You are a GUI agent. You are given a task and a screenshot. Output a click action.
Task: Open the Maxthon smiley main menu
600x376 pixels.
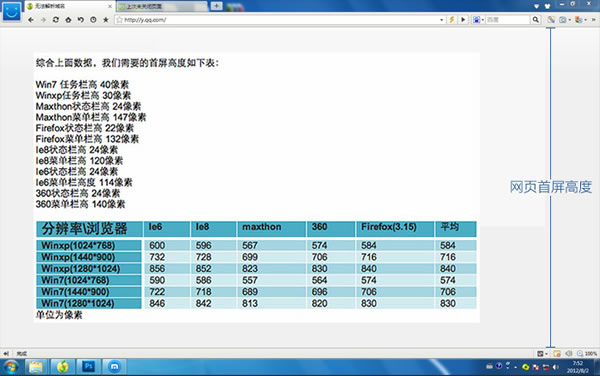point(11,11)
